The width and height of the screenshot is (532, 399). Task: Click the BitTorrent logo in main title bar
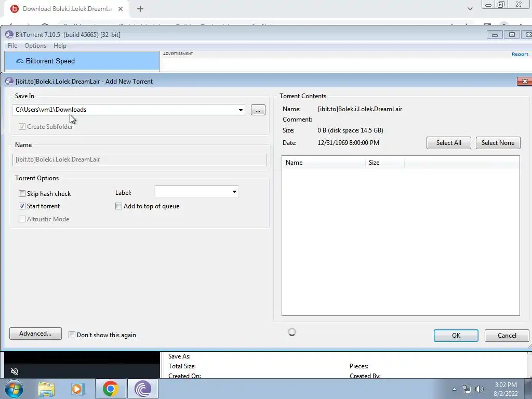(9, 35)
